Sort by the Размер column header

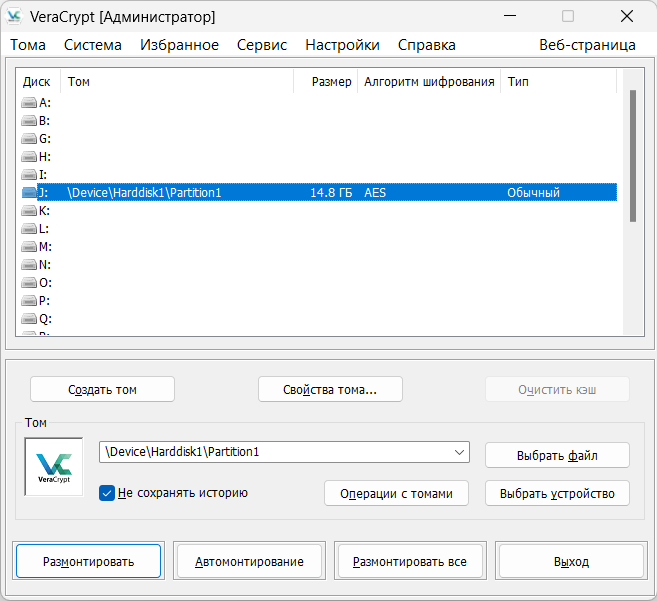[x=326, y=81]
